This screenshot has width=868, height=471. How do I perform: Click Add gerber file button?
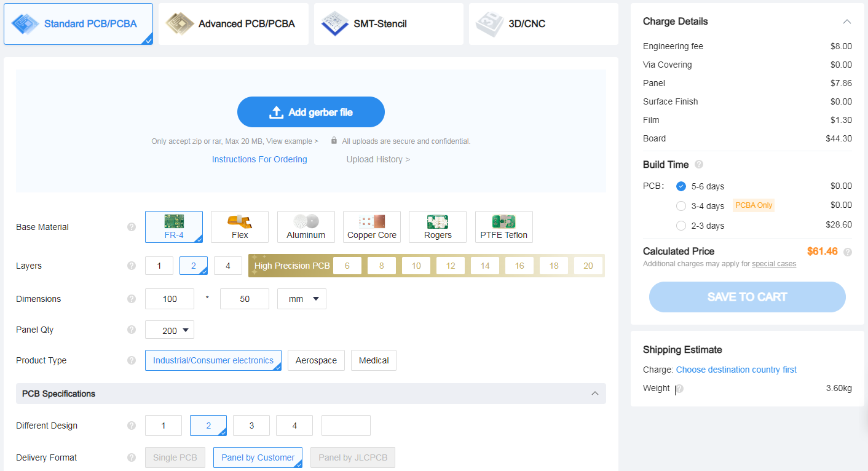(x=311, y=112)
